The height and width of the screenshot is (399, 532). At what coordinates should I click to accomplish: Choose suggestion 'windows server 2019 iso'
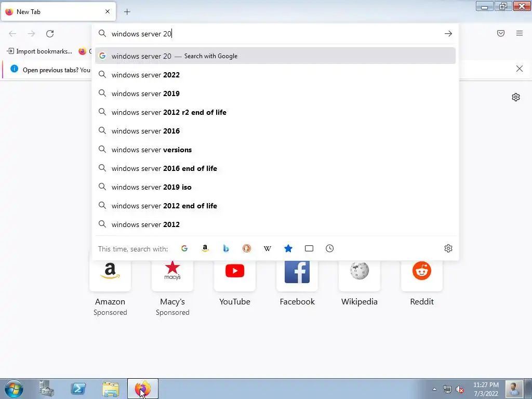(x=275, y=187)
